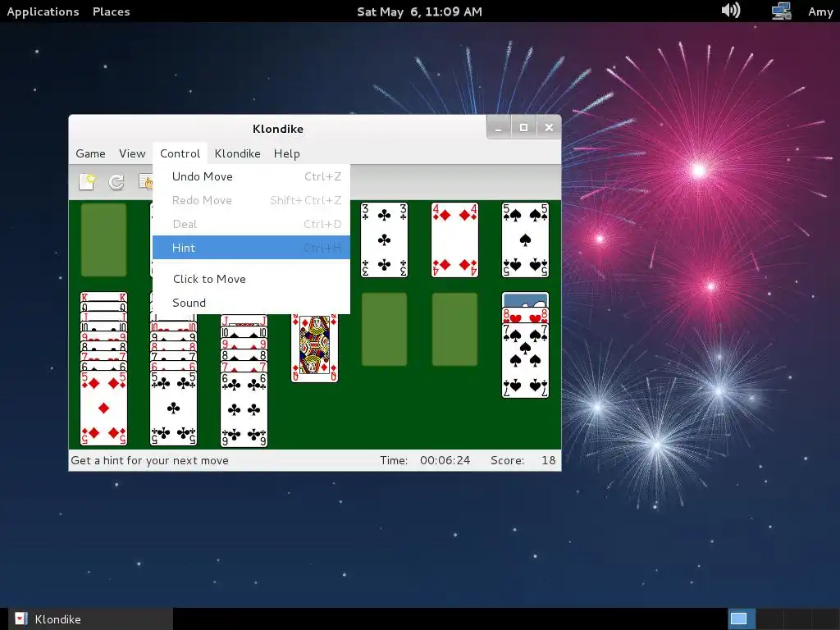This screenshot has height=630, width=840.
Task: Click the 5 of spades foundation card
Action: [x=525, y=240]
